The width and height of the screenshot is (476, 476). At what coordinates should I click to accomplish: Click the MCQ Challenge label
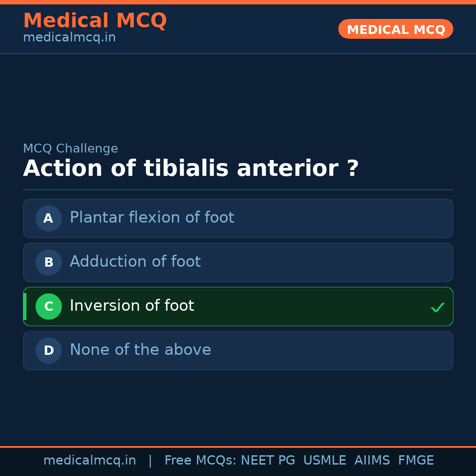(71, 149)
